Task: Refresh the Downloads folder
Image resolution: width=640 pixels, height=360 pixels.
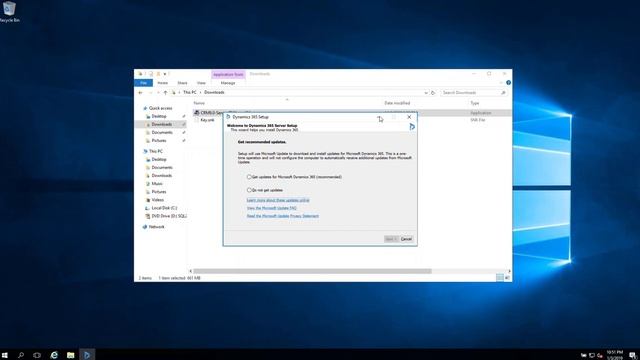Action: 433,93
